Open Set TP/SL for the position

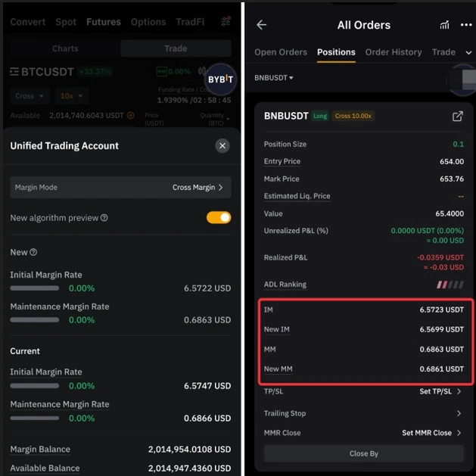(x=440, y=391)
